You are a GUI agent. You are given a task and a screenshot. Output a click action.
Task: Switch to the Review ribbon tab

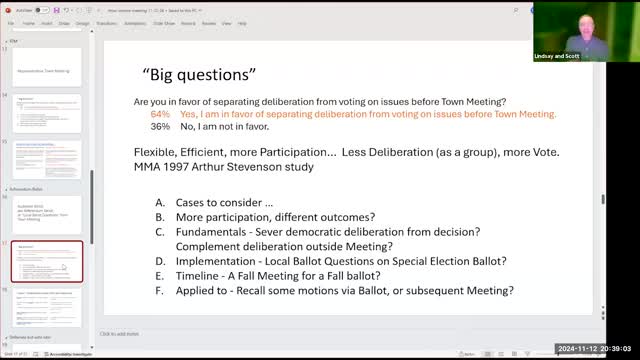click(x=209, y=24)
